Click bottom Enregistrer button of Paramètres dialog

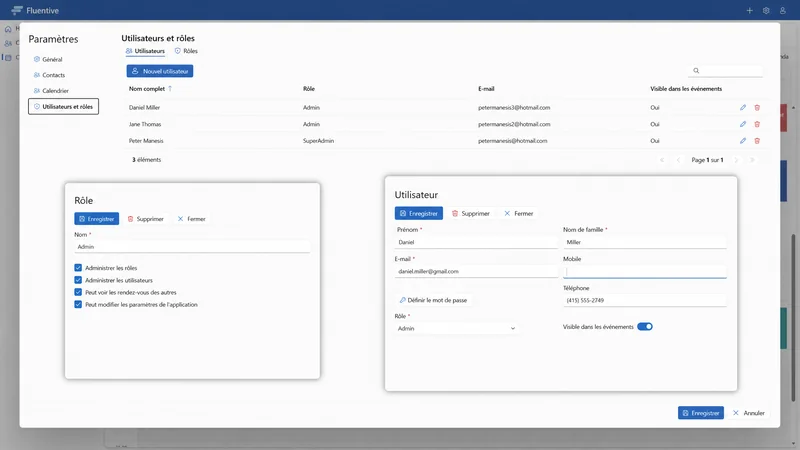click(701, 413)
